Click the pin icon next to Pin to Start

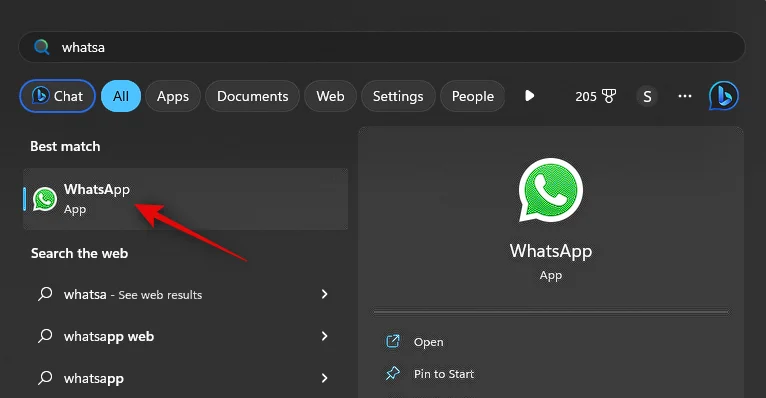coord(393,374)
